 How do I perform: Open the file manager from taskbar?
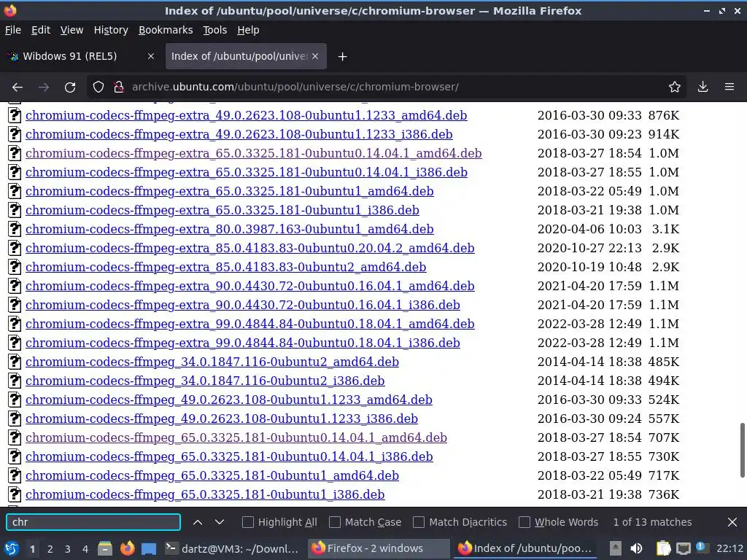point(105,548)
